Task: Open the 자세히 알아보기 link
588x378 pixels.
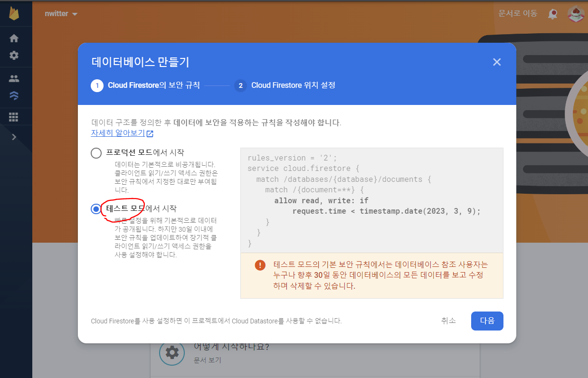Action: (x=122, y=133)
